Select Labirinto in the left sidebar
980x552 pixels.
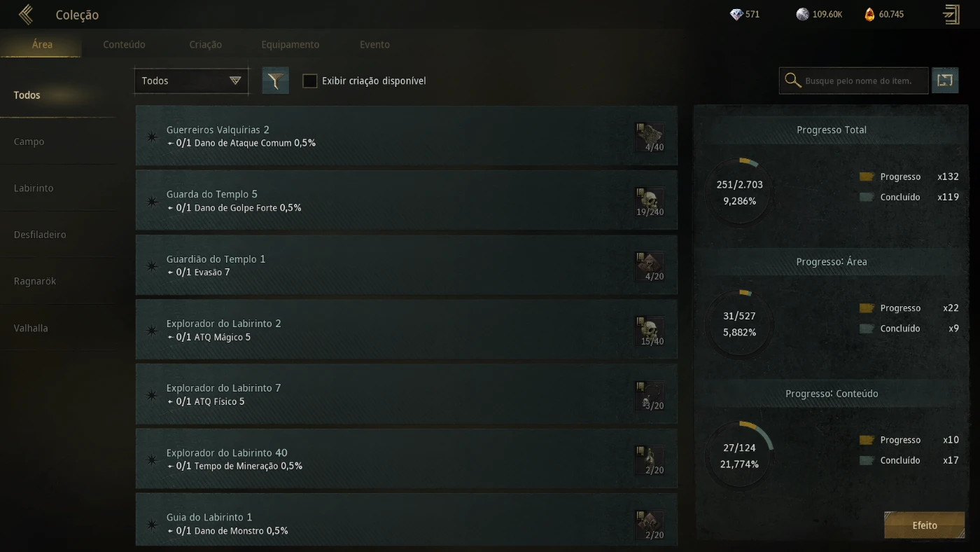34,188
